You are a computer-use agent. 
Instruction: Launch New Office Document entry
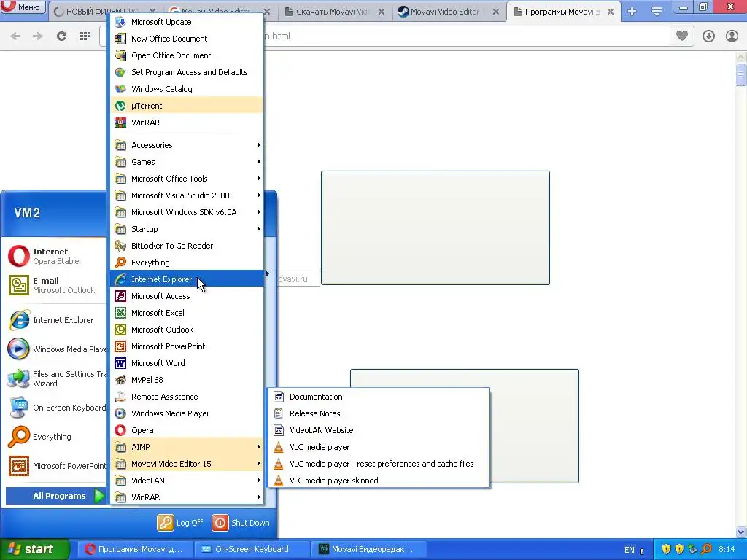[187, 39]
